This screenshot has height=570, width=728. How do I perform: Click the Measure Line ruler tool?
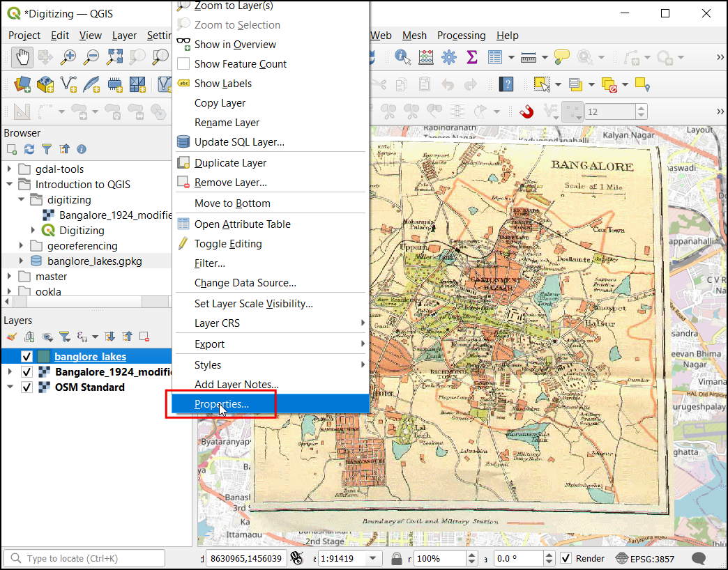[x=529, y=58]
